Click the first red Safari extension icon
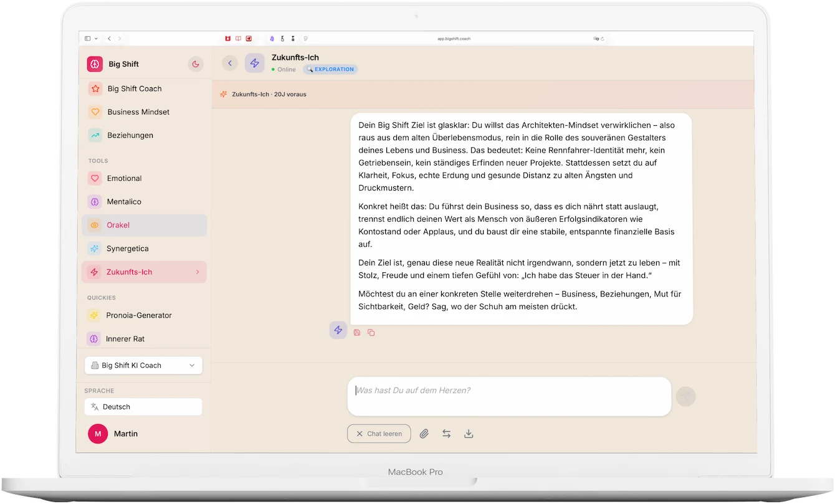This screenshot has height=504, width=835. pyautogui.click(x=228, y=39)
